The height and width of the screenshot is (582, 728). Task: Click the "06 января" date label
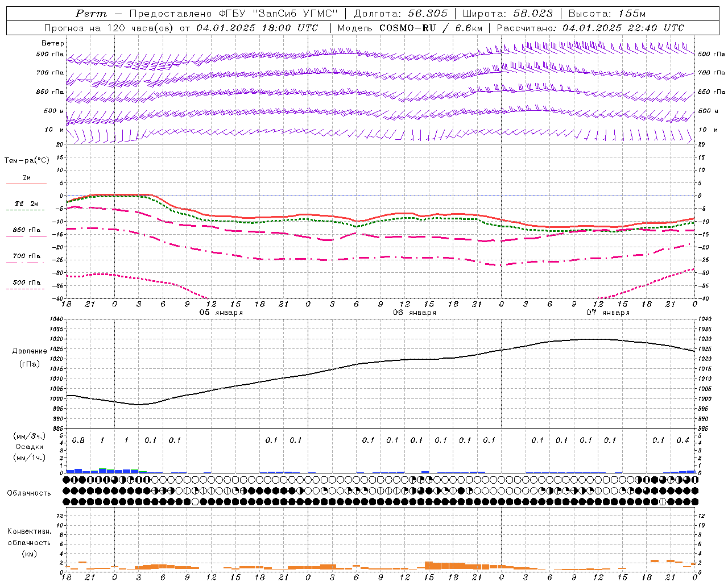click(x=415, y=313)
